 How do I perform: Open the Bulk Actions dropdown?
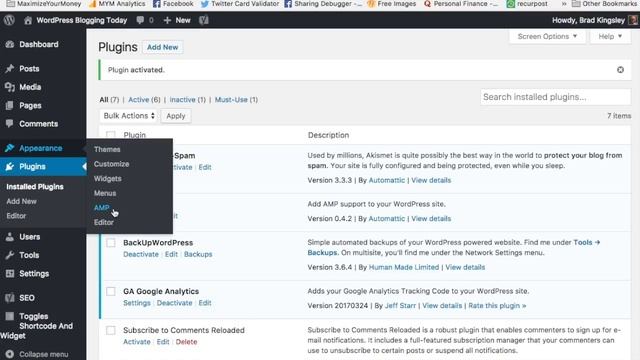[128, 116]
